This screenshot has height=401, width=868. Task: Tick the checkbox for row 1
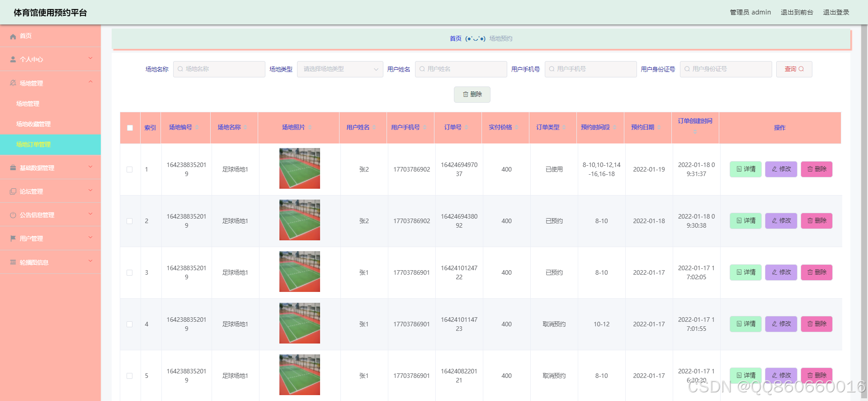tap(130, 170)
